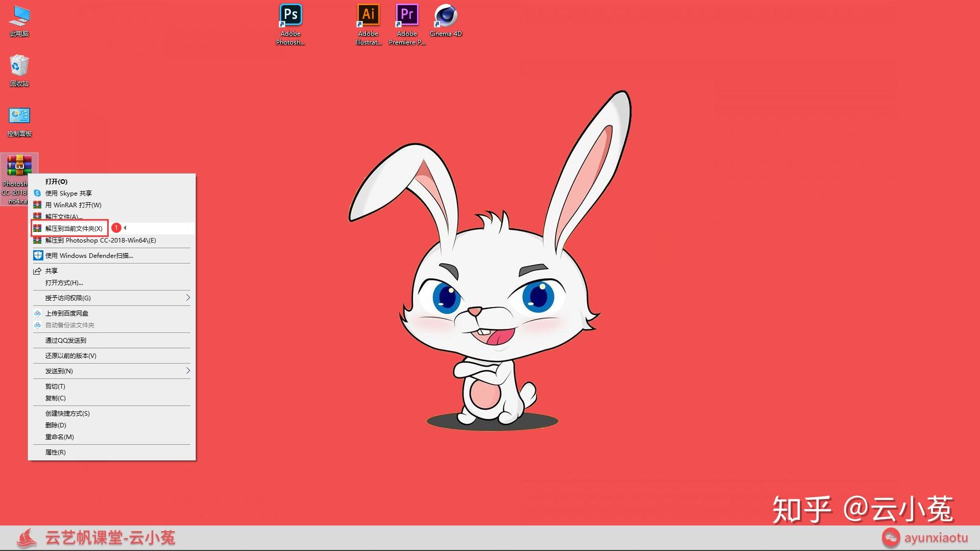980x551 pixels.
Task: Click the share arrow icon beside 共享
Action: pos(37,271)
